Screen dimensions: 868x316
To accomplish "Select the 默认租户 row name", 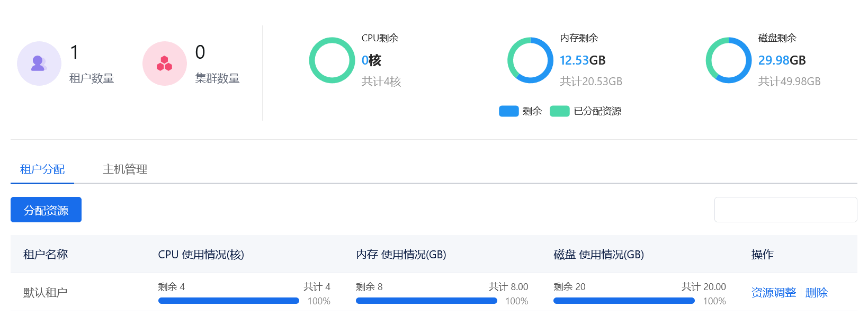I will [46, 293].
